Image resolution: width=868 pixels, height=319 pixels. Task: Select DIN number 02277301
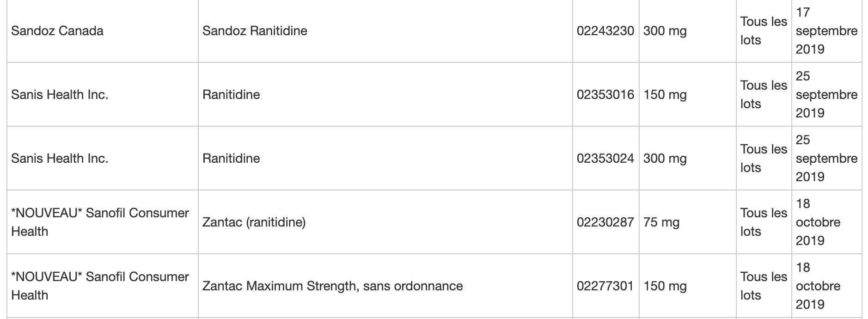pos(605,286)
